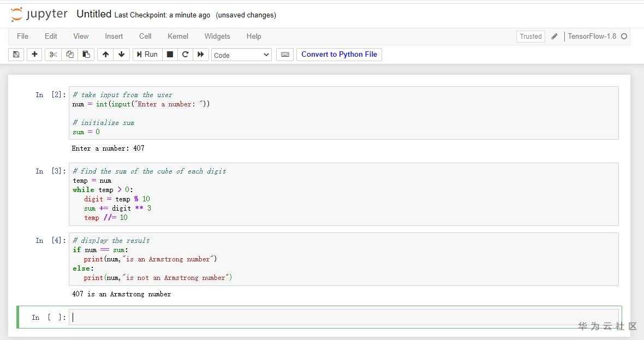Copy selected cells icon

pos(69,55)
